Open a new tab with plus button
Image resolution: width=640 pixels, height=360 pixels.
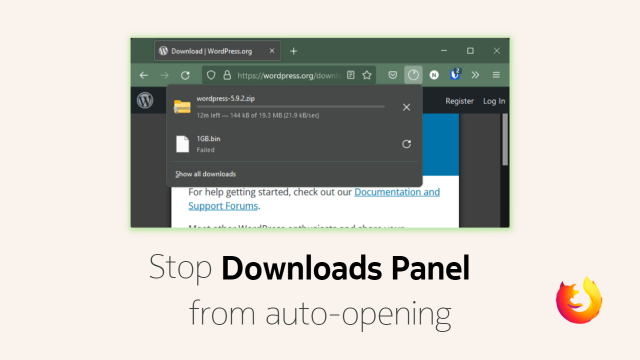coord(293,51)
